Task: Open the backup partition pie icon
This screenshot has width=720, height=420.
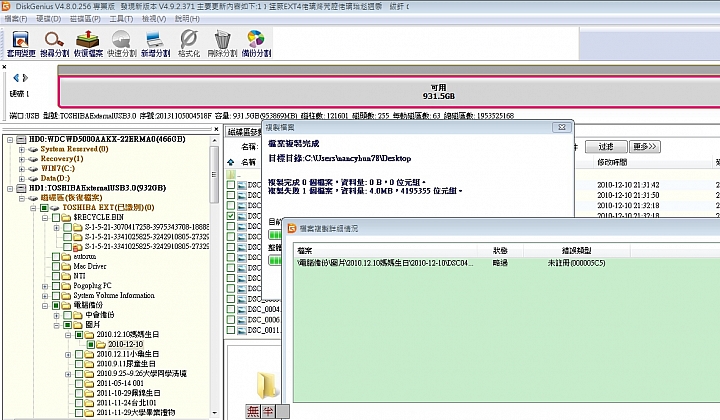Action: click(x=256, y=40)
